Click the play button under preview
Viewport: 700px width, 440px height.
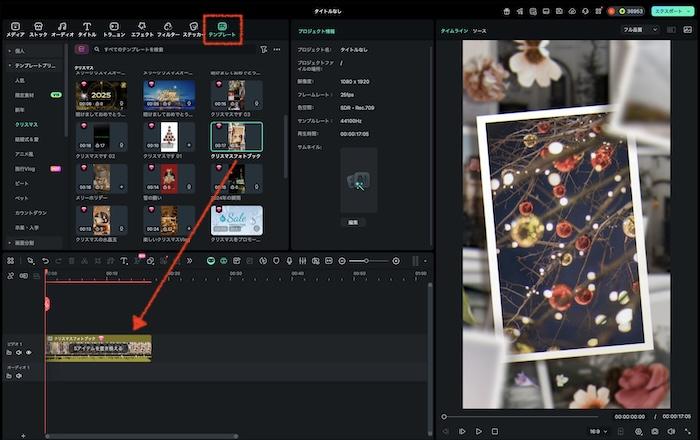tap(478, 431)
